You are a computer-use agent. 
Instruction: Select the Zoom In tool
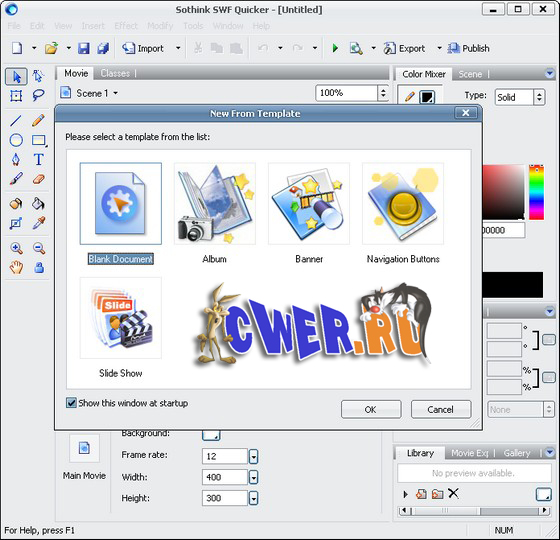[16, 248]
